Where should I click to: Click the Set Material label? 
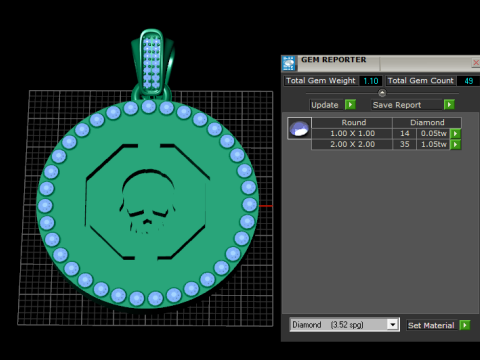(x=431, y=325)
